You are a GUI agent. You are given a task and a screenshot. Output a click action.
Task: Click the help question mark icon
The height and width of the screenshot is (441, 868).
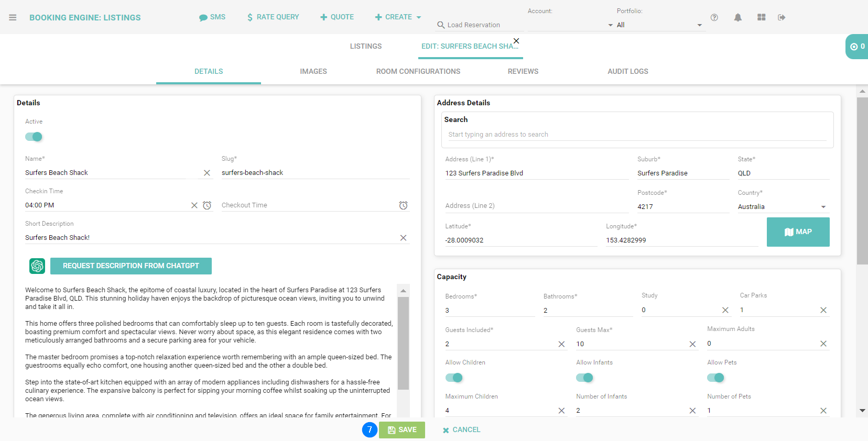[x=714, y=17]
